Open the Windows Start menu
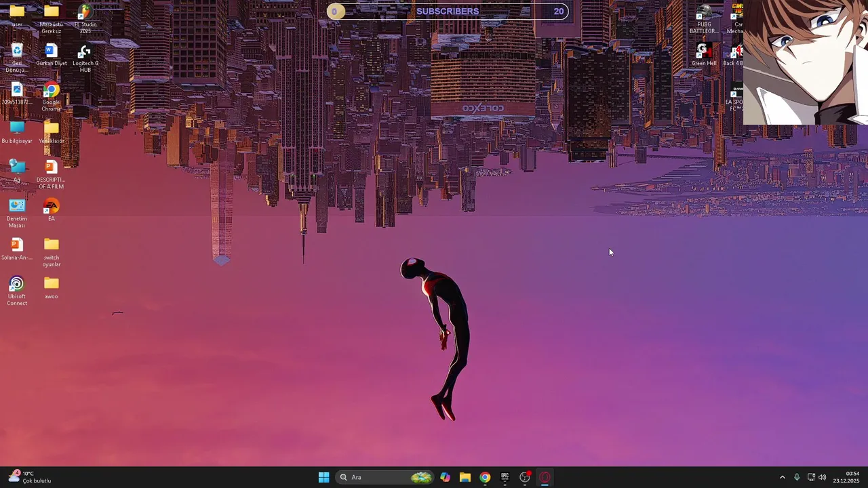Image resolution: width=868 pixels, height=488 pixels. 323,477
